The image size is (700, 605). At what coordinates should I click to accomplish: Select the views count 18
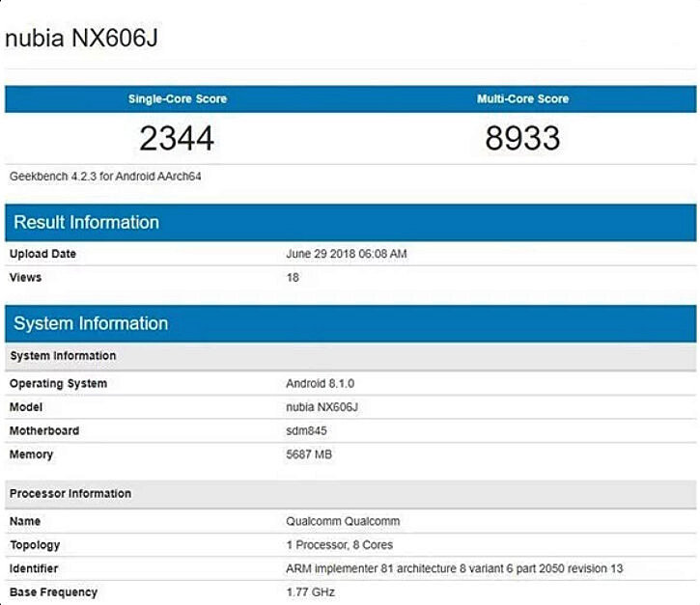293,278
